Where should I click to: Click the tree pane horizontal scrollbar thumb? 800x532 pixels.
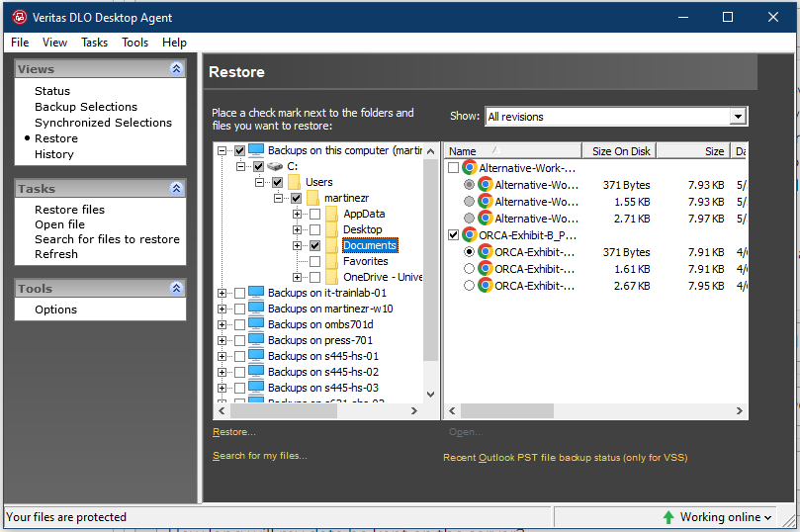point(284,410)
